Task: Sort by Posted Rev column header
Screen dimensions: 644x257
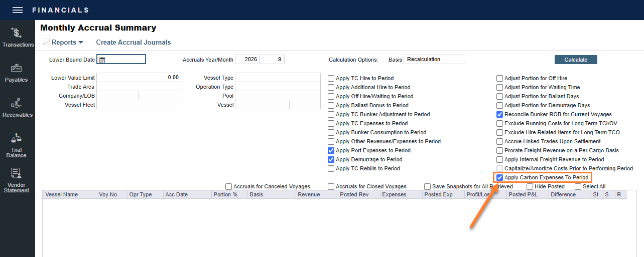Action: [x=358, y=194]
